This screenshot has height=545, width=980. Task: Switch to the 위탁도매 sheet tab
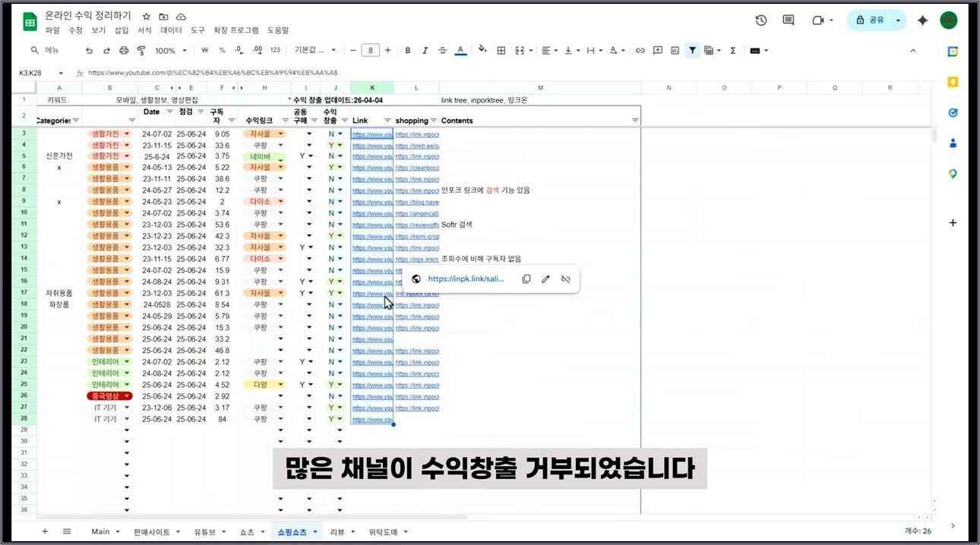[384, 532]
